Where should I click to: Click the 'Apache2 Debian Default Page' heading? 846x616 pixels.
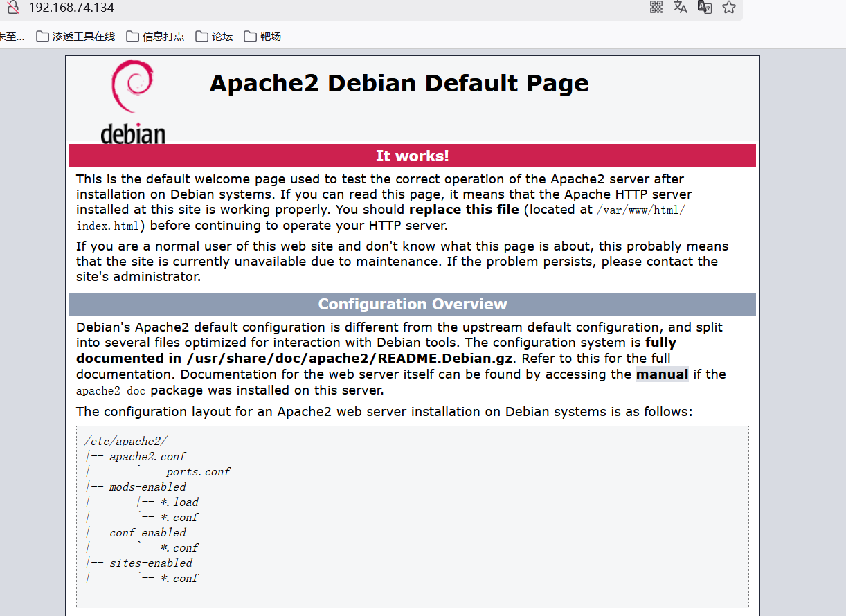399,83
